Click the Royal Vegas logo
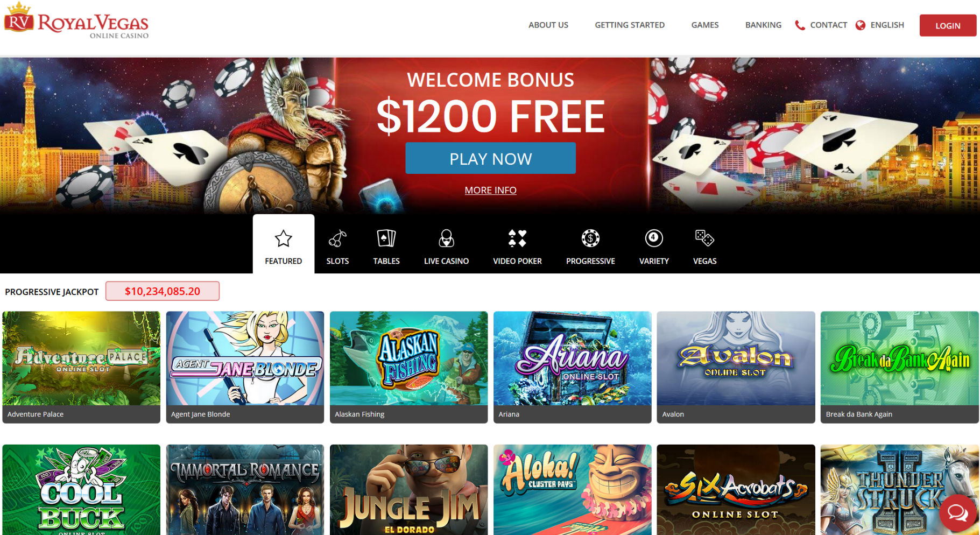 pyautogui.click(x=76, y=22)
